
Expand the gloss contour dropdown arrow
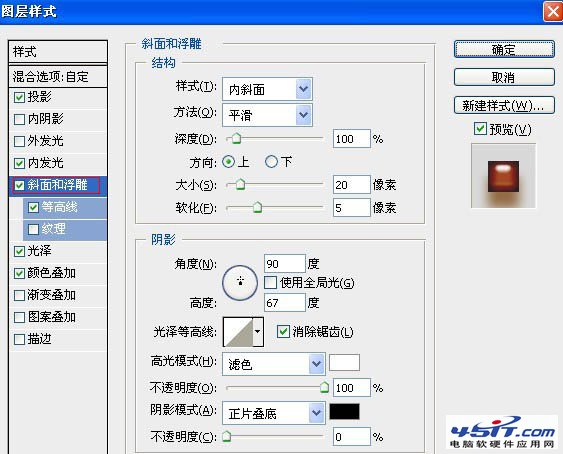[258, 332]
